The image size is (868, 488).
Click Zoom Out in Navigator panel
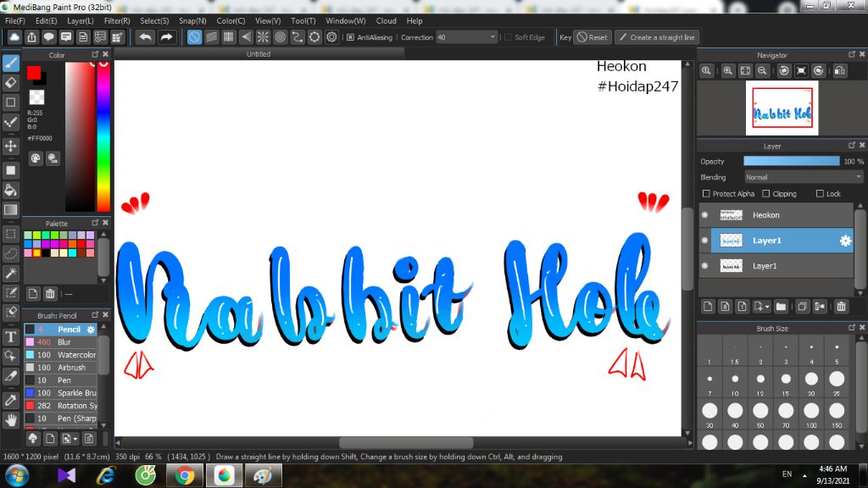tap(762, 71)
